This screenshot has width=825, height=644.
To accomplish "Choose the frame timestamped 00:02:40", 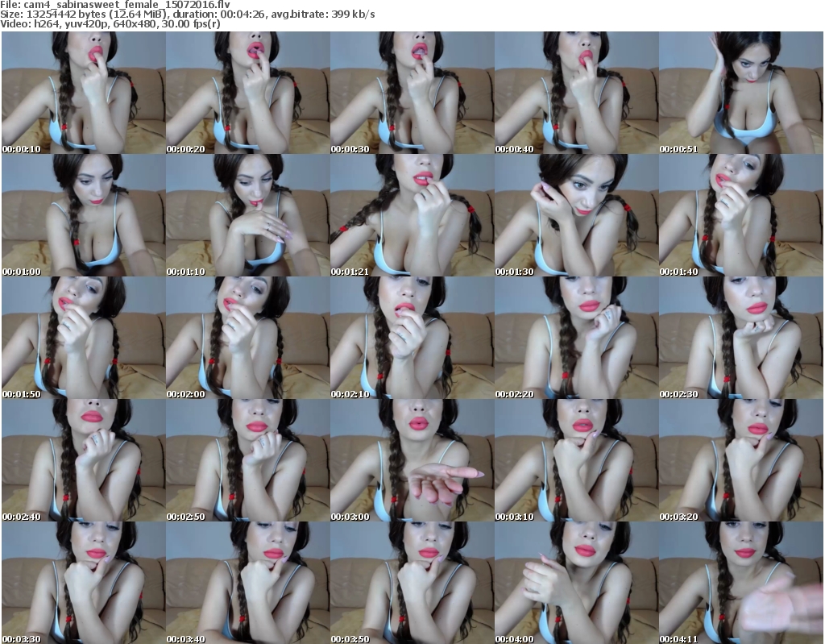I will pos(83,460).
